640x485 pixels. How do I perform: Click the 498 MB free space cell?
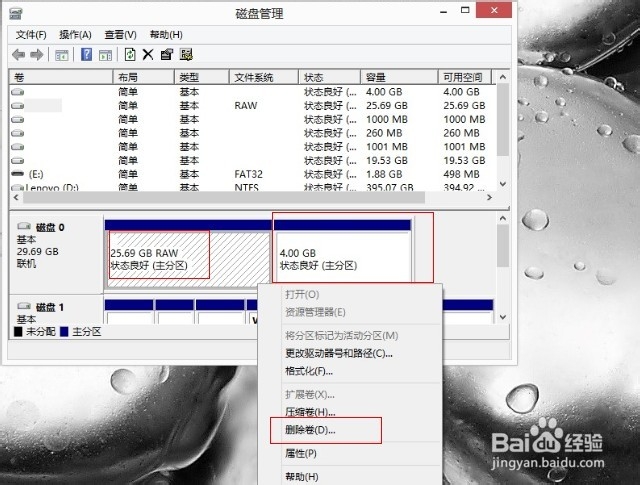tap(461, 174)
